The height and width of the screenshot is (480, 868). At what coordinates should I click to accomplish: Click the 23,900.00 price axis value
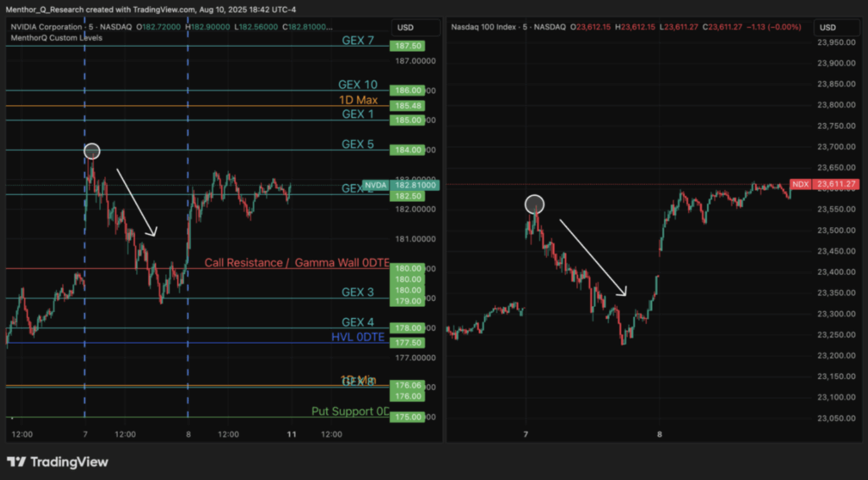[837, 64]
